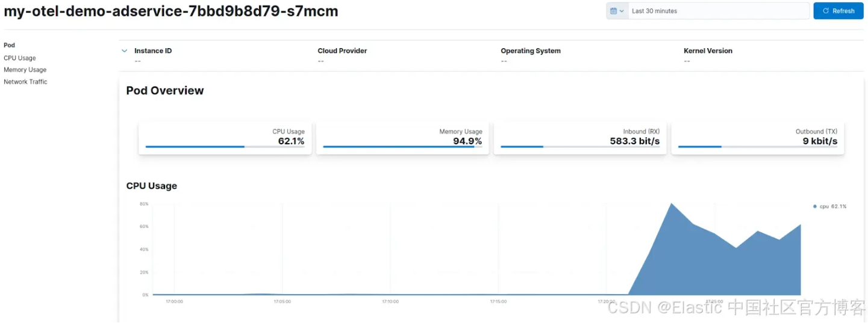Click the calendar quick-select icon
The height and width of the screenshot is (323, 868).
coord(613,11)
